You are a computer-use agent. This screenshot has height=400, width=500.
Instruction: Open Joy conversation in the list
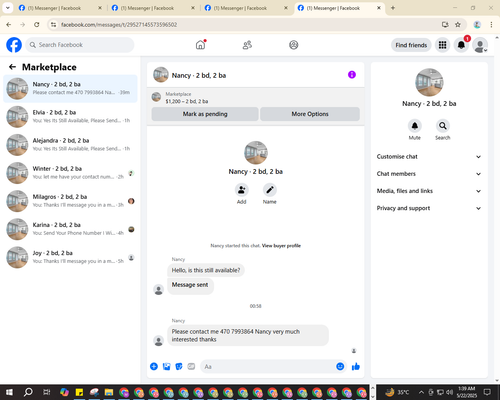tap(70, 257)
